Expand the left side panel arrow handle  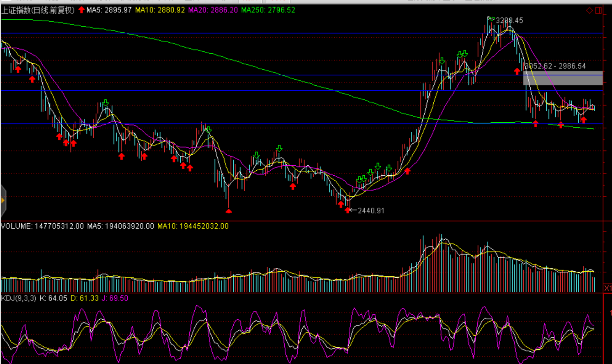[x=3, y=200]
